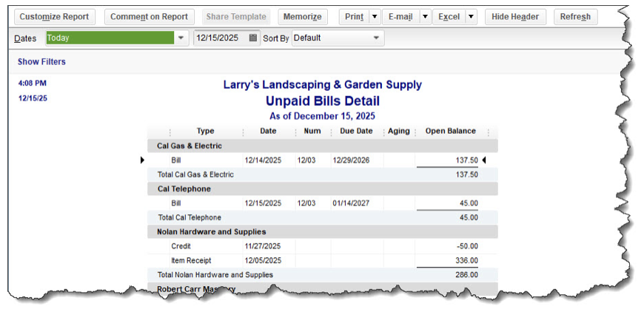This screenshot has width=644, height=309.
Task: Open the Sort By dropdown set to Default
Action: (338, 38)
